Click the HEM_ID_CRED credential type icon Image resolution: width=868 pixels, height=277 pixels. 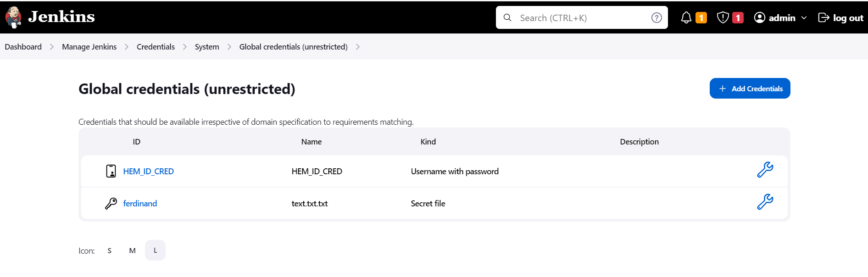point(111,171)
